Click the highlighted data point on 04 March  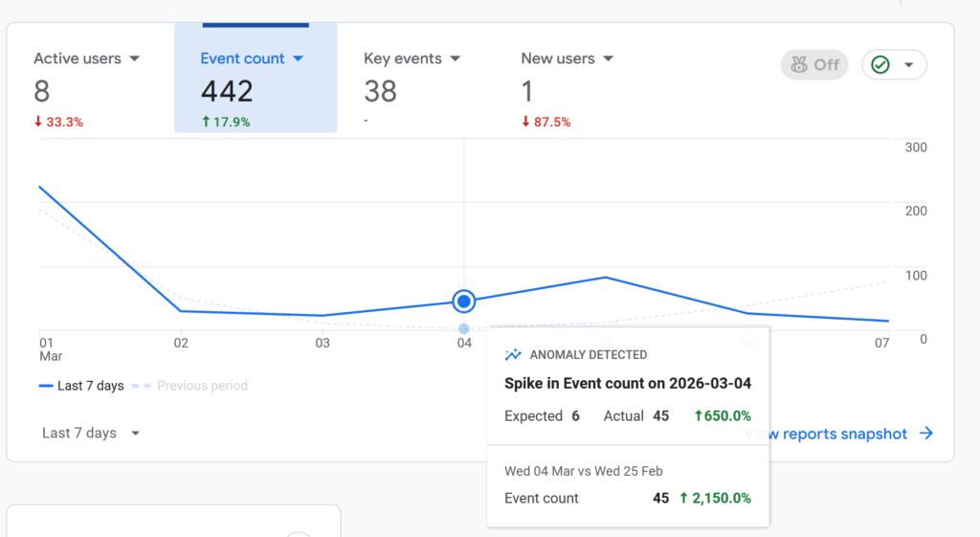(x=464, y=302)
